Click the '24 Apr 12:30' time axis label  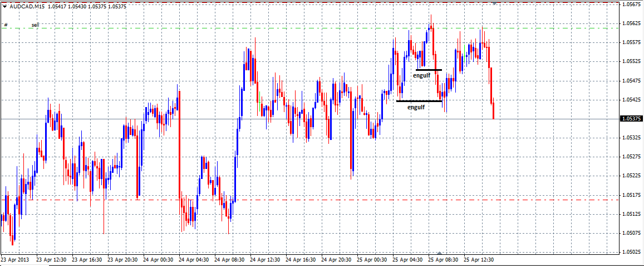(264, 260)
